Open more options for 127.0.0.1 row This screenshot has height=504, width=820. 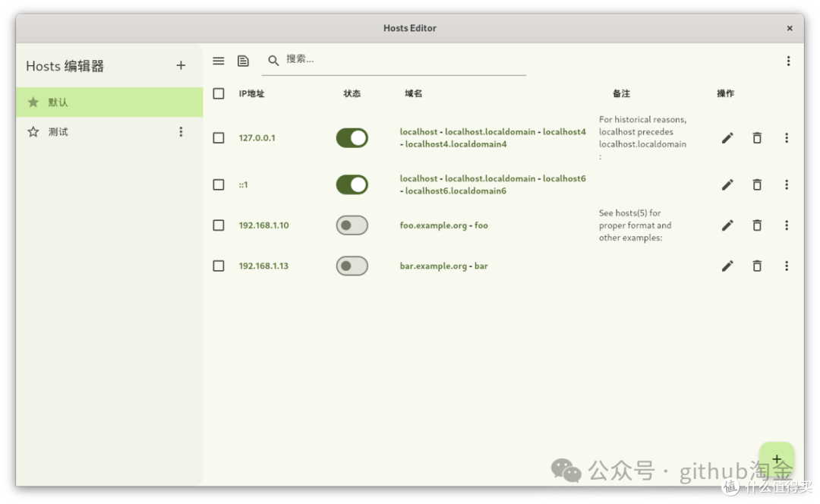786,138
